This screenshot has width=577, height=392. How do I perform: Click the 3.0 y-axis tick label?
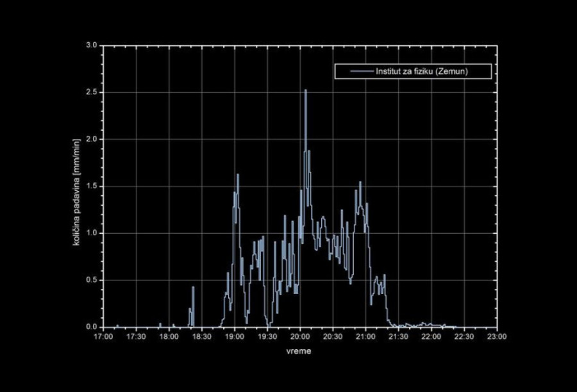(x=91, y=45)
